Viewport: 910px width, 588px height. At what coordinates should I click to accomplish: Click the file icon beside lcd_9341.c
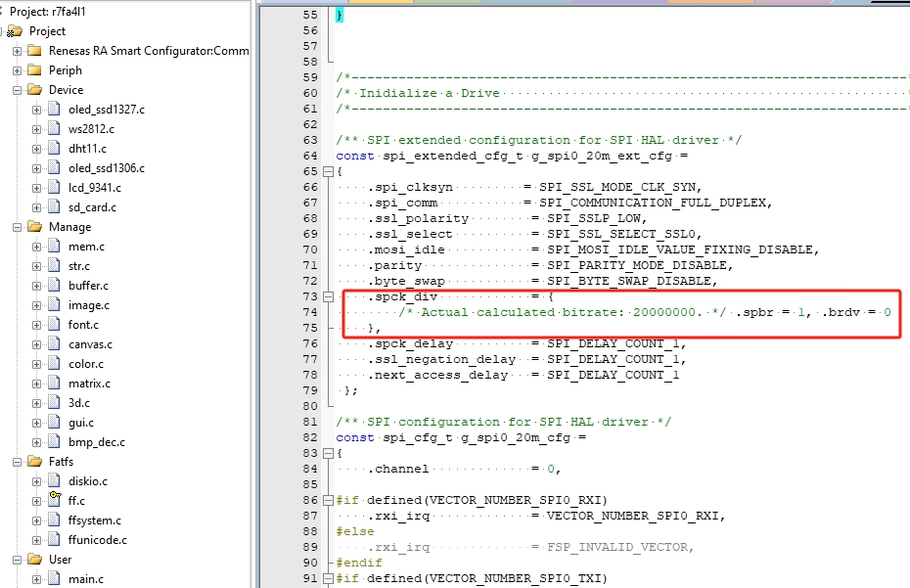(55, 188)
